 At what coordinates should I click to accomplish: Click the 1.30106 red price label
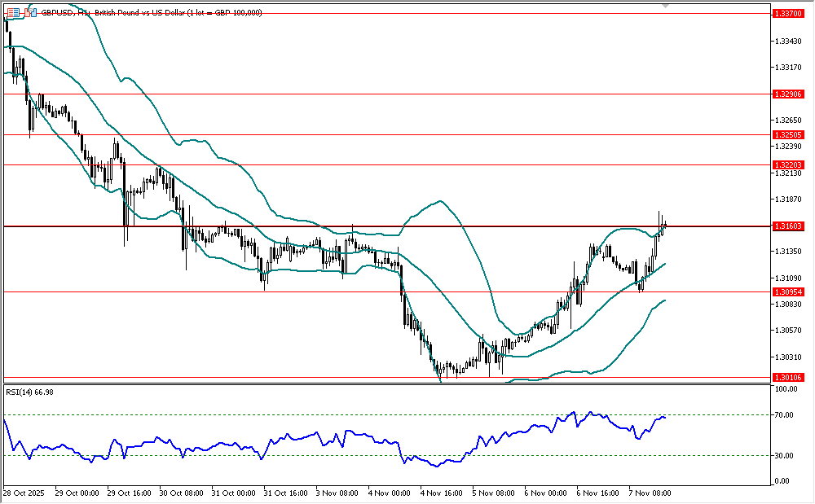coord(788,377)
